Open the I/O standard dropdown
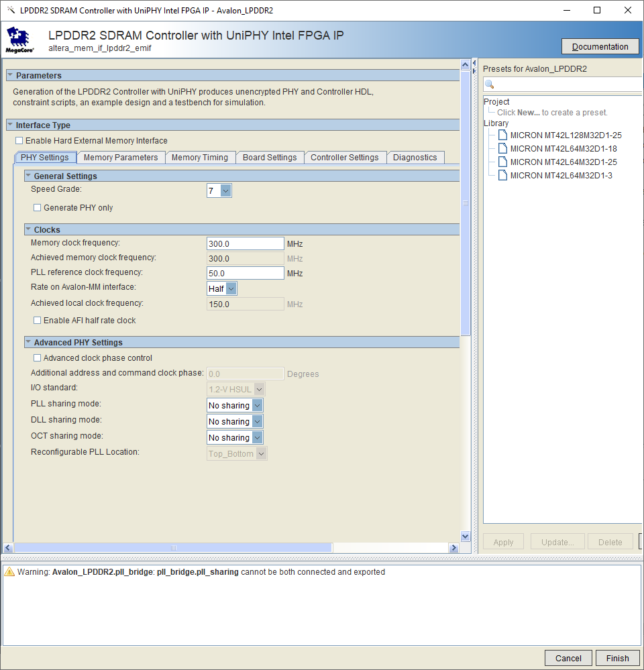This screenshot has width=644, height=670. coord(260,389)
